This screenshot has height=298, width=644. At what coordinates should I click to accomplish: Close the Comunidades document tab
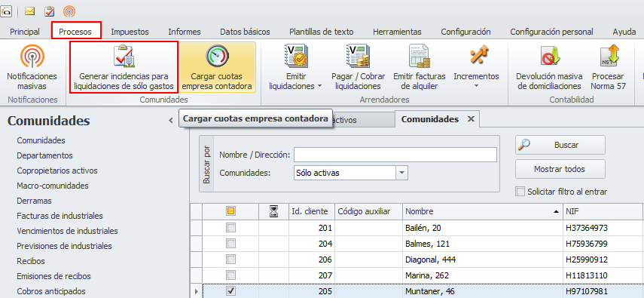pos(472,119)
